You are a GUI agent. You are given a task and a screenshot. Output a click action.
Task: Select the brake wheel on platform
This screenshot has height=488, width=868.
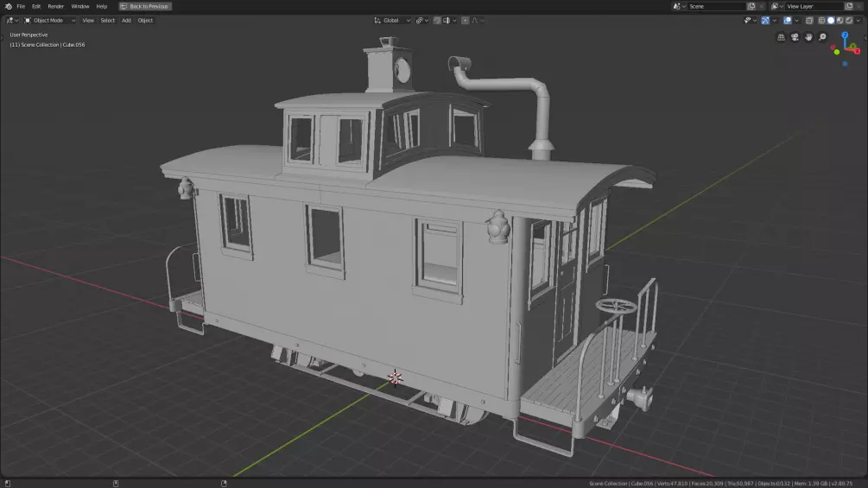pos(616,306)
